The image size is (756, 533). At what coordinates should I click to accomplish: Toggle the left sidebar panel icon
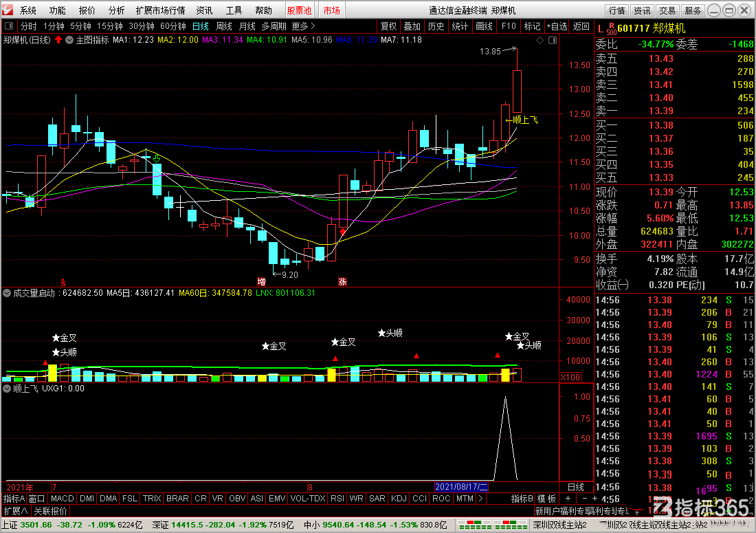(9, 26)
